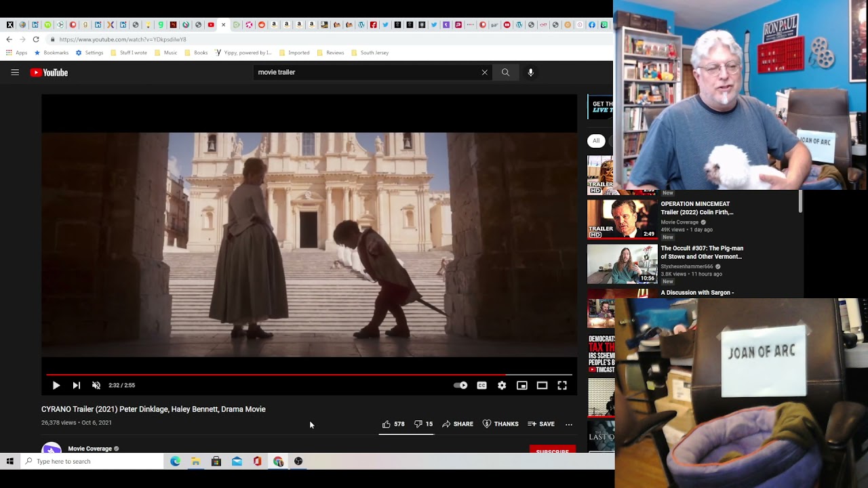Subscribe to Movie Coverage
The image size is (868, 488).
[553, 450]
